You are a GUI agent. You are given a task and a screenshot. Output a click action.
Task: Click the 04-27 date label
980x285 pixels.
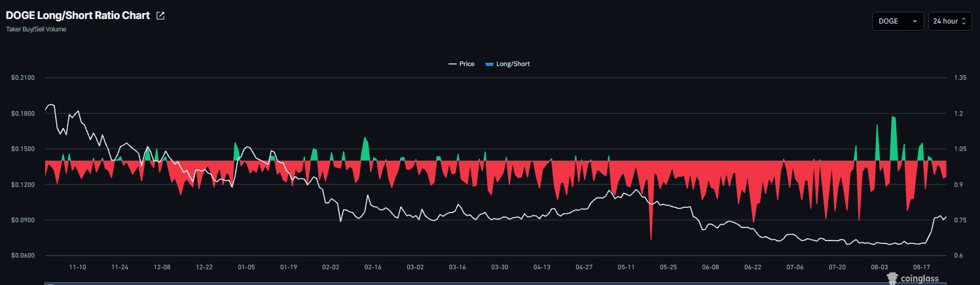point(584,267)
